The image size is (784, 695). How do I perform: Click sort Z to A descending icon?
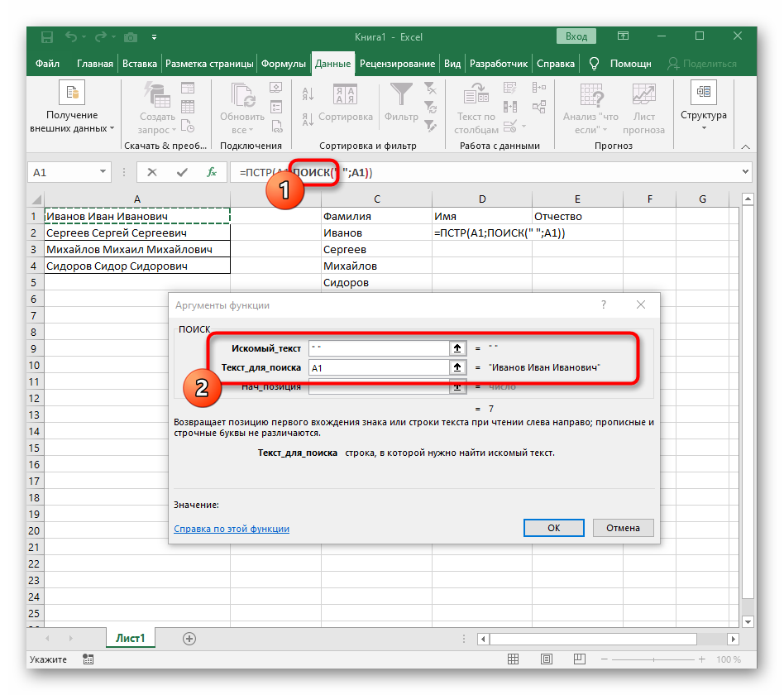[x=308, y=120]
